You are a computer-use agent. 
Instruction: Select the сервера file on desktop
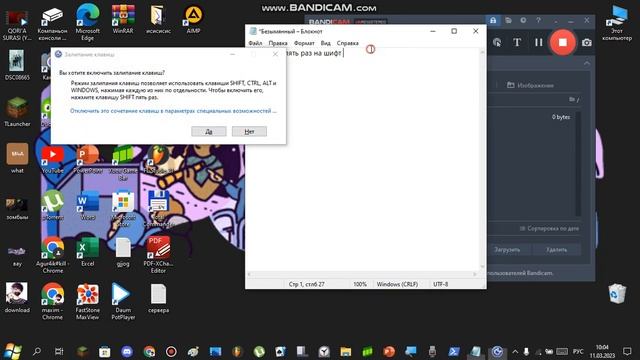pos(158,298)
